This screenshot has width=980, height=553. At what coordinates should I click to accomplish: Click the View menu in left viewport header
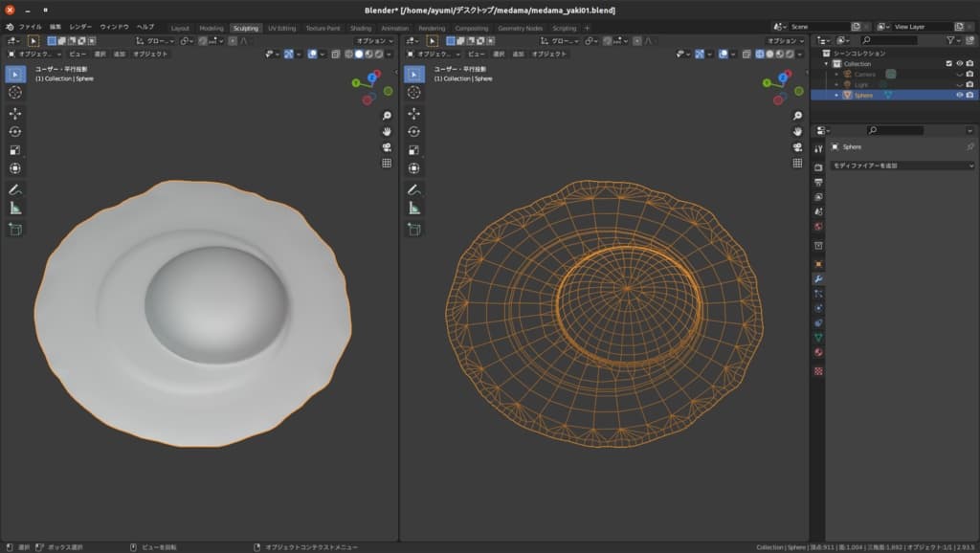78,55
